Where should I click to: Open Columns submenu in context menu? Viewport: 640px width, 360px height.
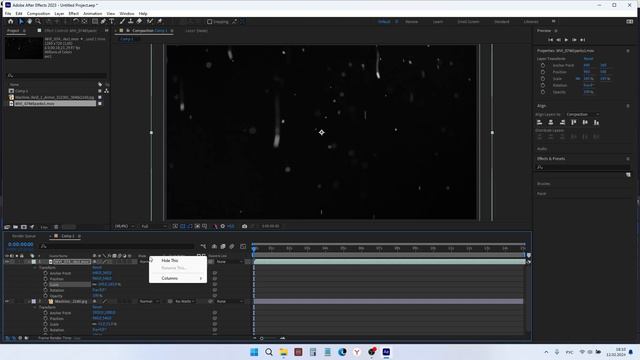[178, 278]
